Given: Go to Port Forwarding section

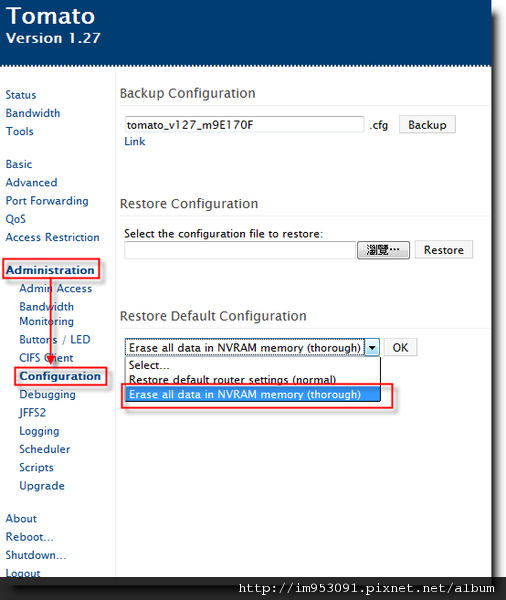Looking at the screenshot, I should click(47, 201).
